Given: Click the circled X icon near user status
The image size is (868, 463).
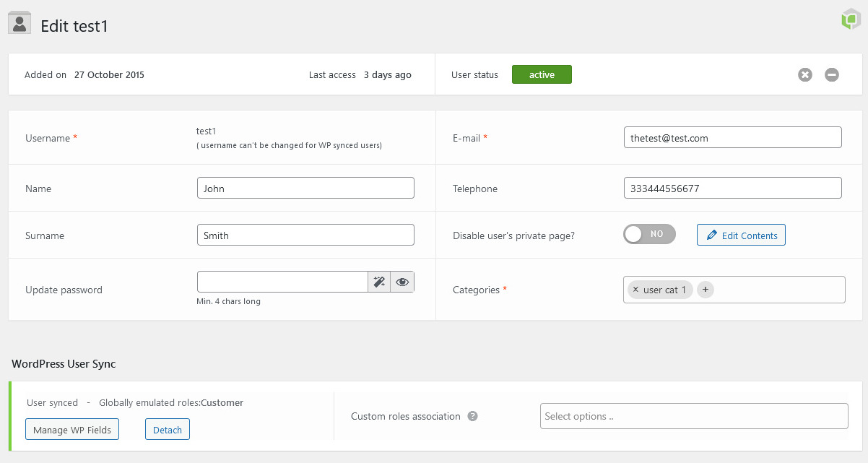Looking at the screenshot, I should 805,74.
